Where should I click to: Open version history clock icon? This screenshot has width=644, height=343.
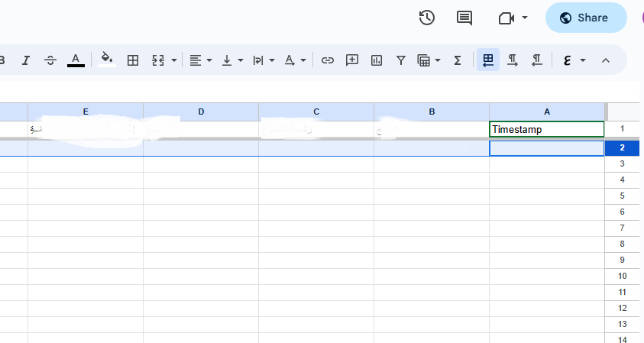tap(427, 18)
